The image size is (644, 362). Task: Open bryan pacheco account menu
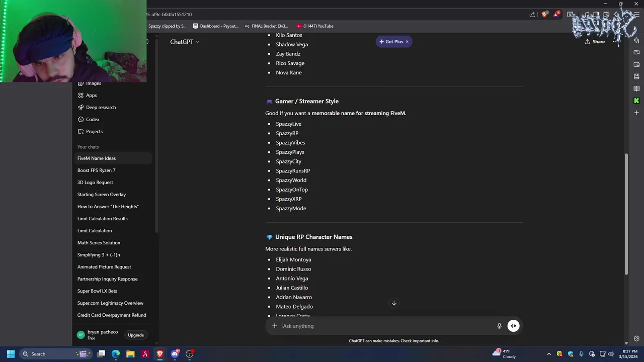98,335
